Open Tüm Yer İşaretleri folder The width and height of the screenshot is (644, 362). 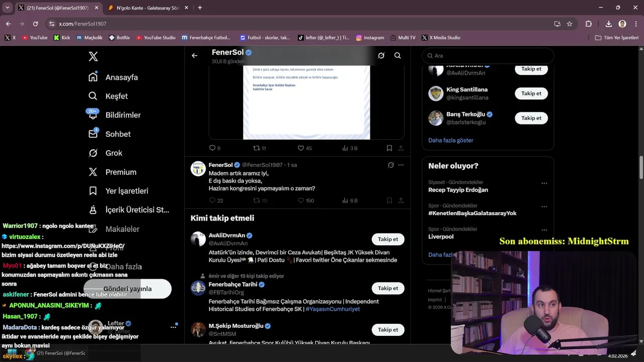[617, 38]
